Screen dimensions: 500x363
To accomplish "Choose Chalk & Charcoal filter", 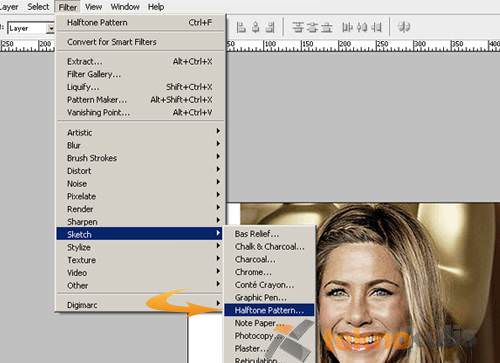I will click(x=269, y=246).
